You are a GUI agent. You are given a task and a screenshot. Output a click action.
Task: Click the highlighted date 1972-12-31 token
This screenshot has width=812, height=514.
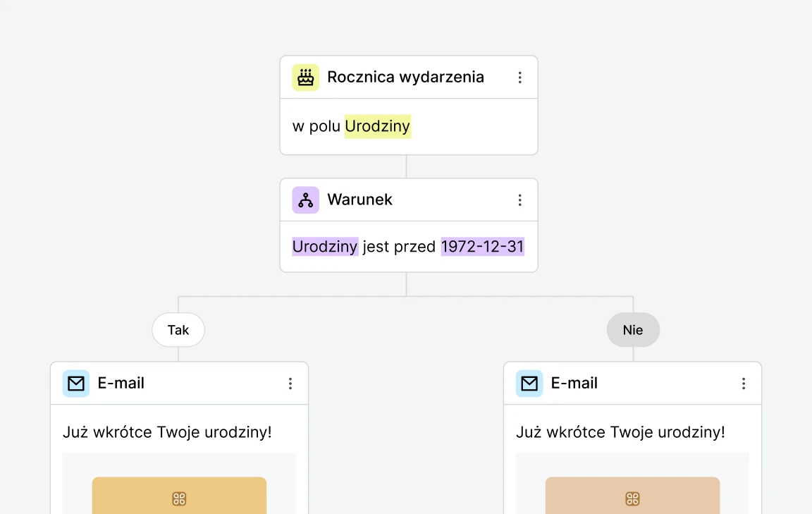coord(482,247)
